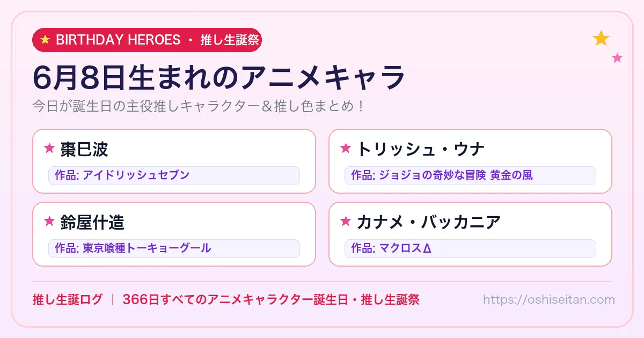The image size is (644, 338).
Task: Click the 東京喰種トーキョーグール work tag
Action: click(x=174, y=248)
